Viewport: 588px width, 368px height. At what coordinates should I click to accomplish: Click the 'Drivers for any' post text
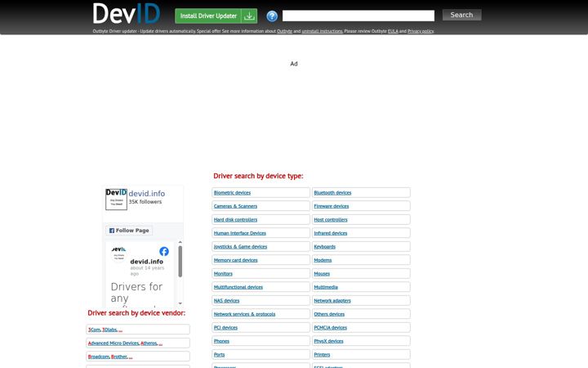coord(136,292)
